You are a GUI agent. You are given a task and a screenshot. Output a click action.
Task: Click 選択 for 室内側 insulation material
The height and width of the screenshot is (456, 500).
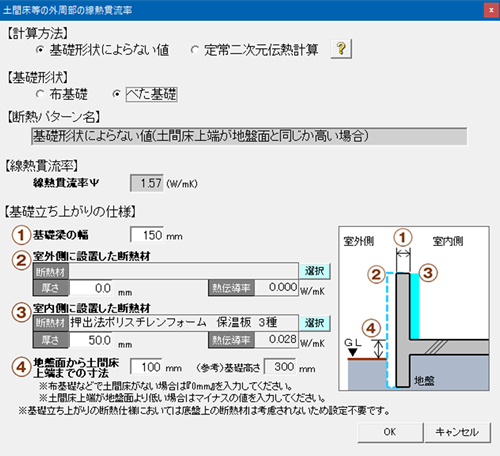tap(315, 323)
